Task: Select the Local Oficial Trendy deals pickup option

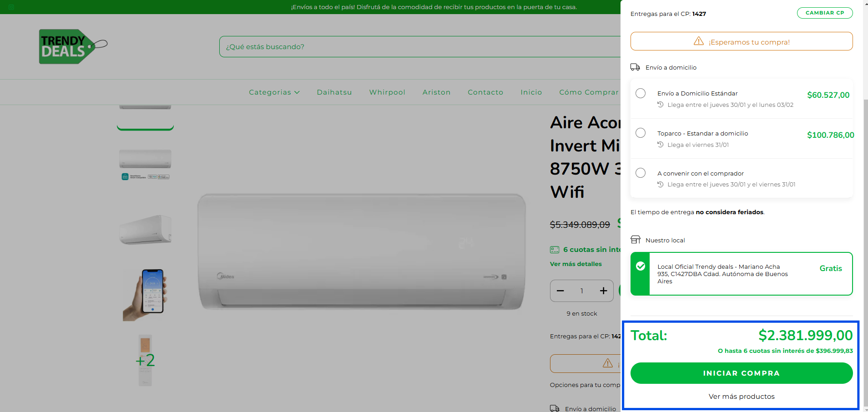Action: click(742, 274)
